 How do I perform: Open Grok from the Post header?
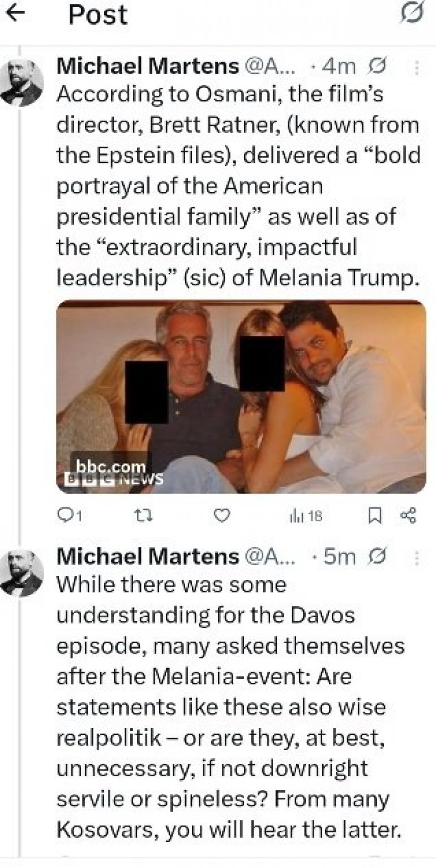click(412, 14)
